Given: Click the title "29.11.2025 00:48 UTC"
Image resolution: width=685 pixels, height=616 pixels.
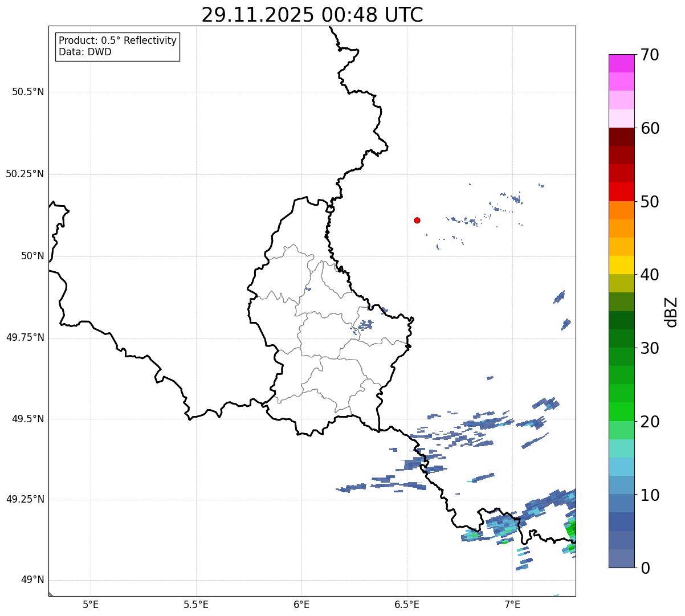Looking at the screenshot, I should [x=312, y=15].
